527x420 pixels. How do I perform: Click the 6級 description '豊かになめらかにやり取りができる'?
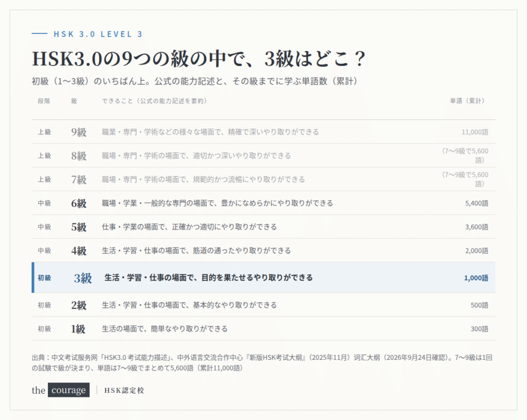(x=277, y=203)
